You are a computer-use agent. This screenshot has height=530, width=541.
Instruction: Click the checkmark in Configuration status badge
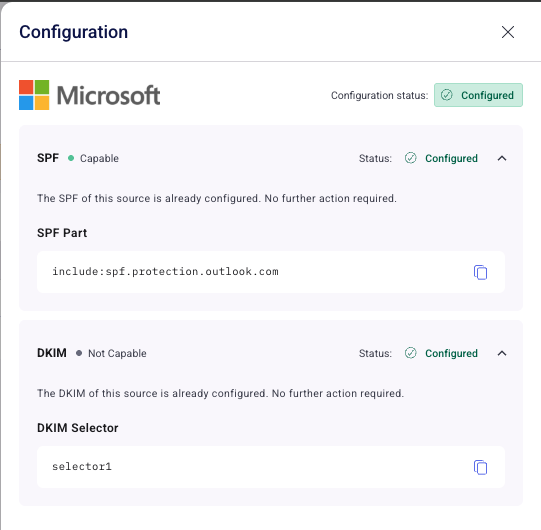coord(446,95)
